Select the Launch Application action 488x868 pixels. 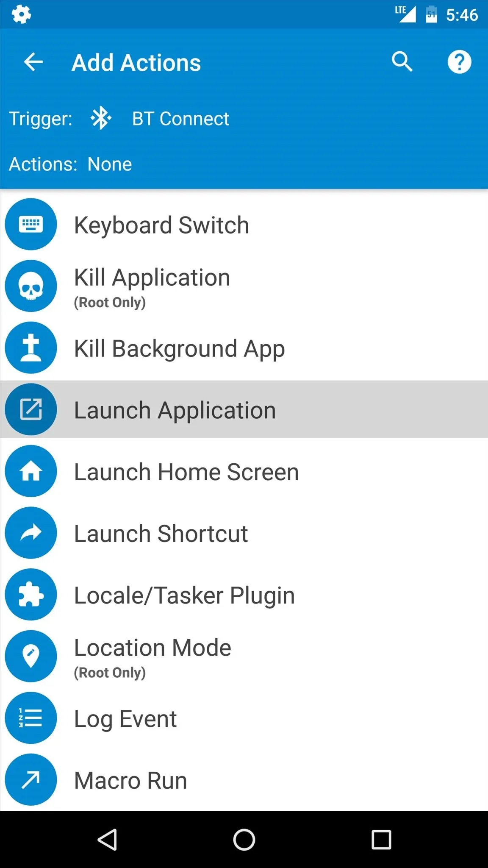pyautogui.click(x=244, y=409)
